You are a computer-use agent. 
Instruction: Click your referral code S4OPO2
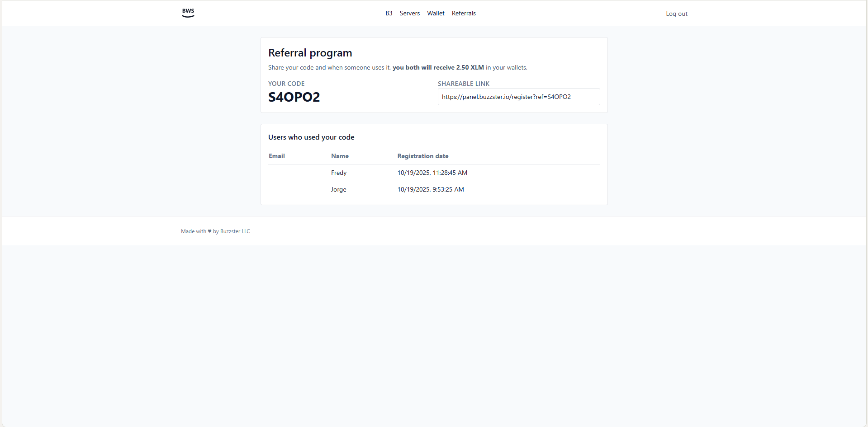294,97
